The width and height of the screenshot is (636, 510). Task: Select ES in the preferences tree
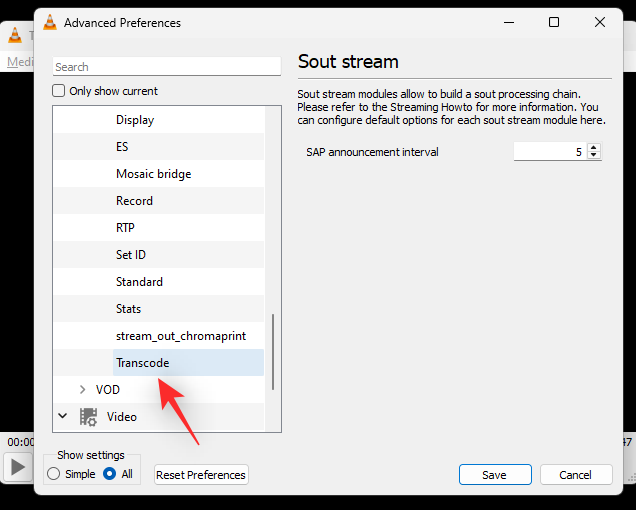point(122,146)
